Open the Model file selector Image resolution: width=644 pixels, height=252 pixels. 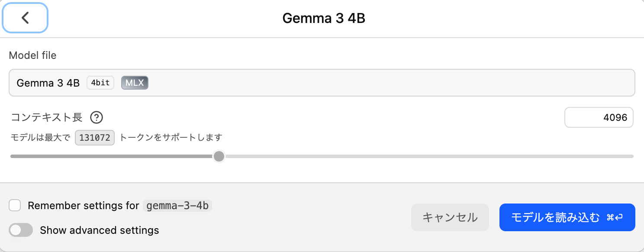click(x=322, y=82)
